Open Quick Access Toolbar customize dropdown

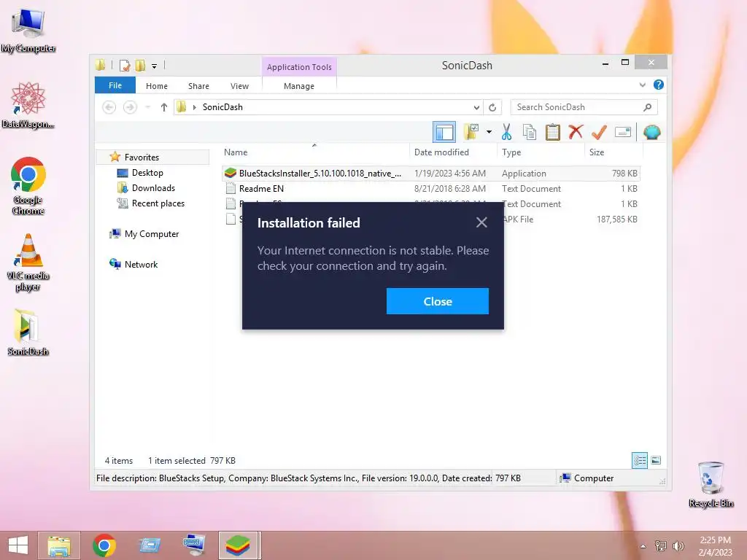coord(155,66)
